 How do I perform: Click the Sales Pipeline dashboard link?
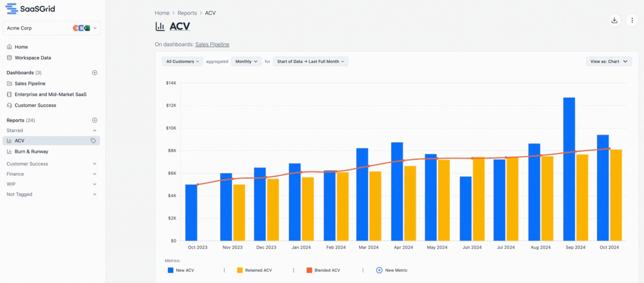pyautogui.click(x=212, y=45)
